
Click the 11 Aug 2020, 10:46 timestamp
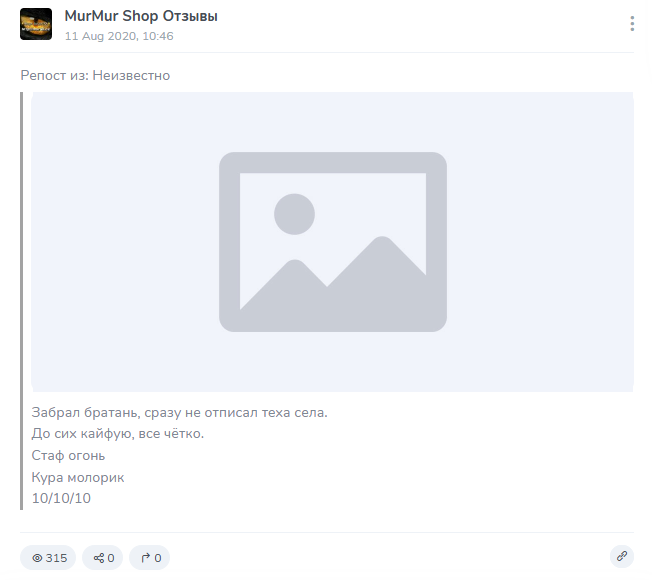[119, 36]
